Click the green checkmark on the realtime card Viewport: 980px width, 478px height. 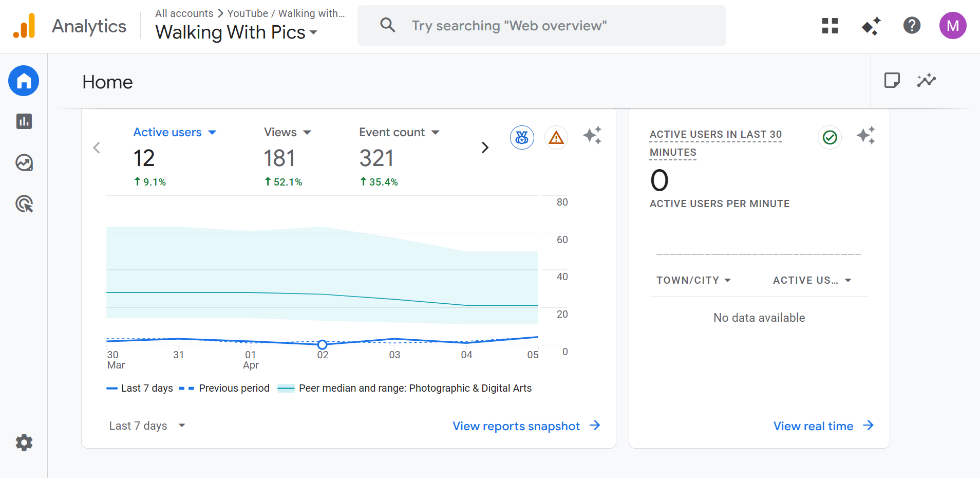pos(829,137)
